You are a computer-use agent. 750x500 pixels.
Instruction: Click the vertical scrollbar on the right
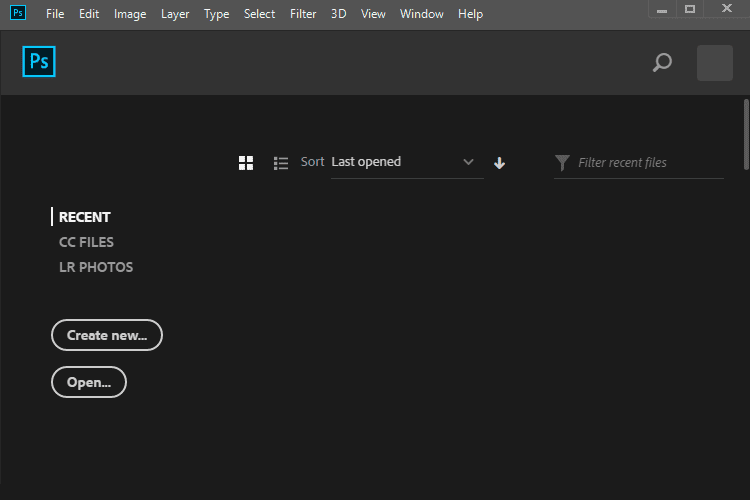[x=745, y=135]
